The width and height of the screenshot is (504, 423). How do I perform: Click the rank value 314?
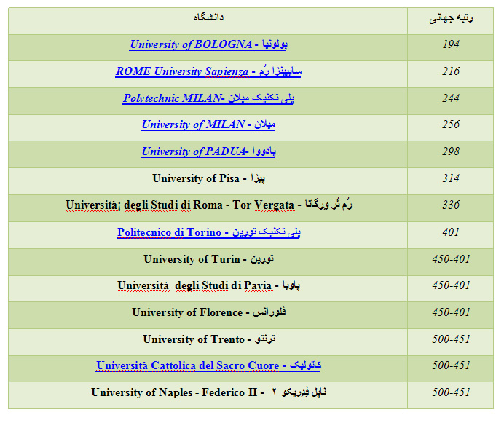click(451, 178)
